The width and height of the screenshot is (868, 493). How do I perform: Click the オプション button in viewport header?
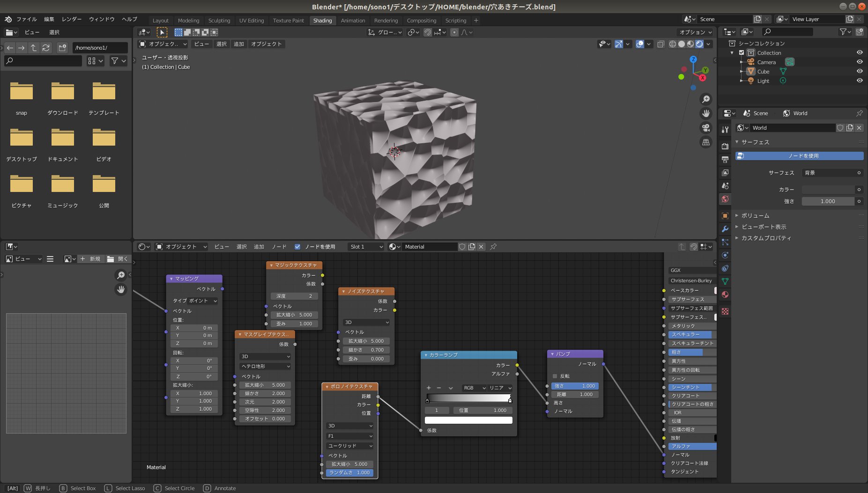(x=695, y=32)
